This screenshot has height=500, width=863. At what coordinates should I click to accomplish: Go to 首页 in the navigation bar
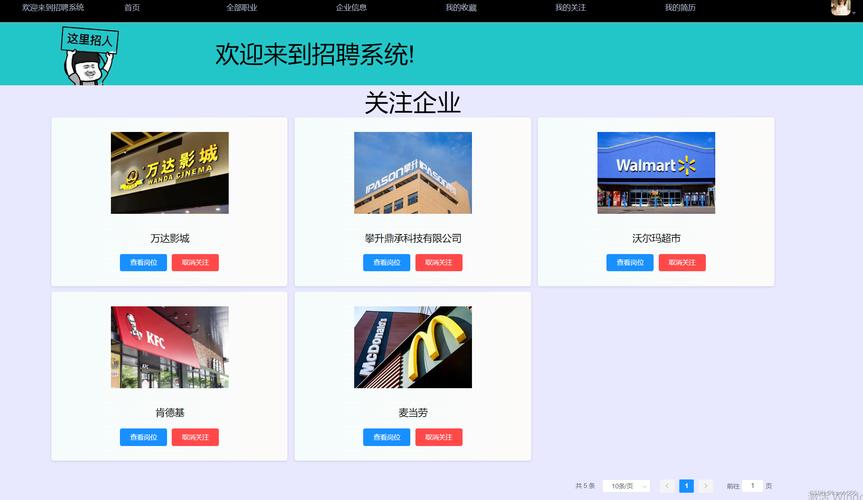coord(132,8)
